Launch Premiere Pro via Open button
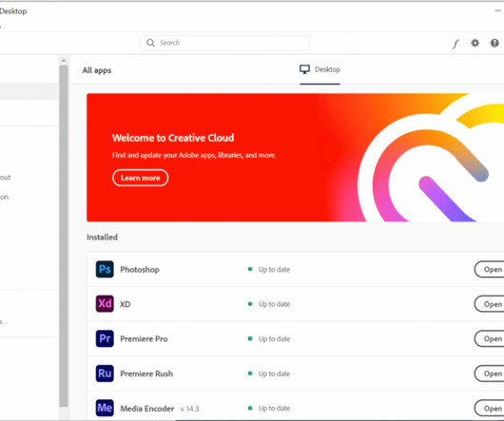 tap(489, 338)
